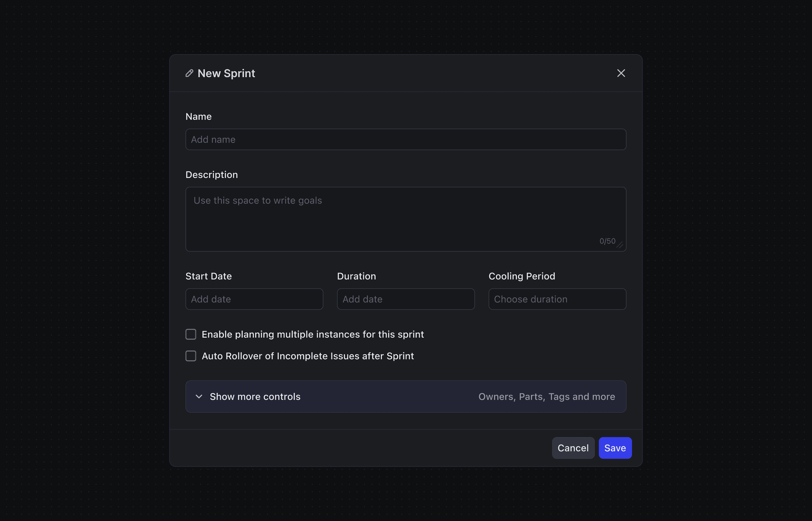Click 'Owners, Parts, Tags and more' hint
The height and width of the screenshot is (521, 812).
tap(546, 397)
